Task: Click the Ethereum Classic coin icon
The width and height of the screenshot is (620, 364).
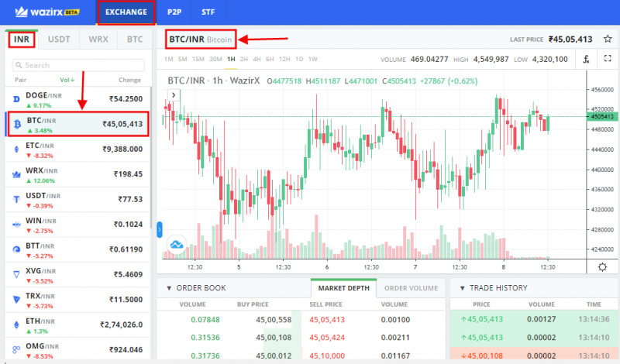Action: point(16,149)
